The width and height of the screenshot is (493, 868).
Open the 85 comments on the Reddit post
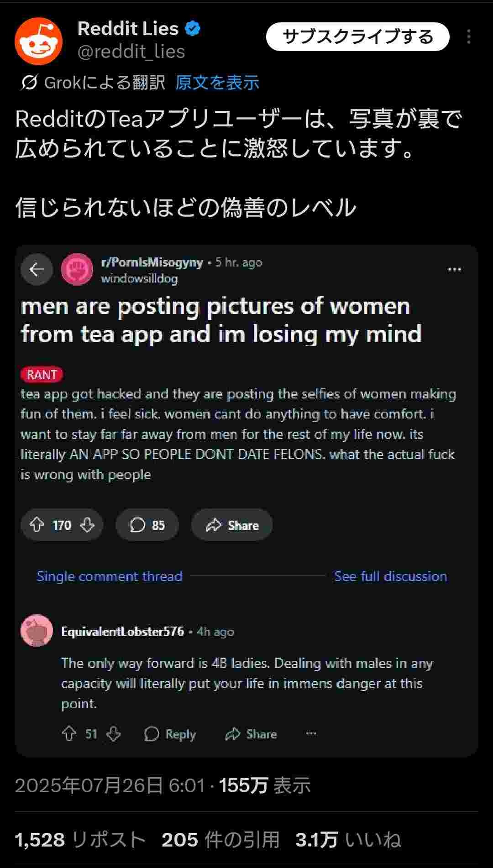pos(147,525)
